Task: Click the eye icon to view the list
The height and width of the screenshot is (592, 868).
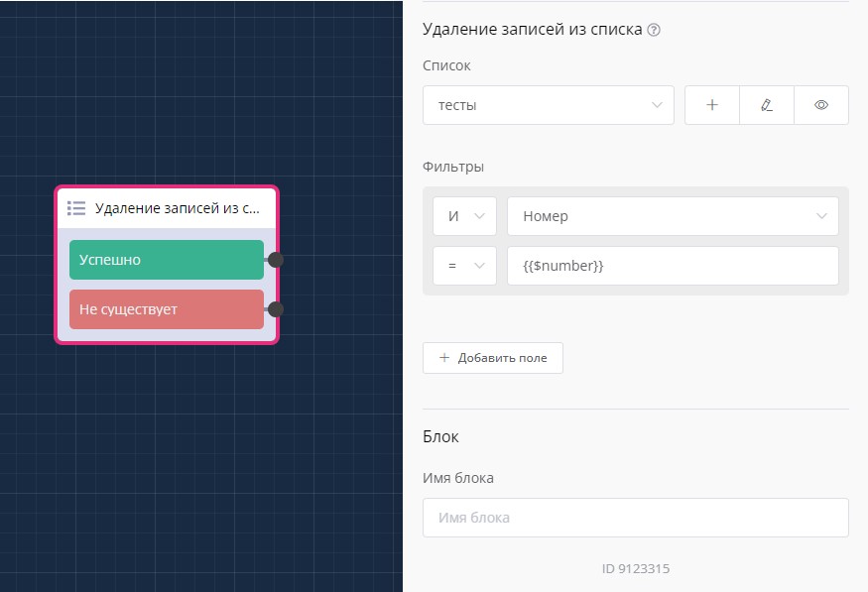Action: (821, 105)
